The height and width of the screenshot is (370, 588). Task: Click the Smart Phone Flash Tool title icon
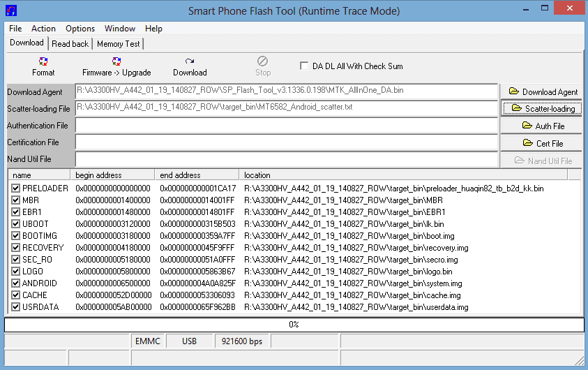[x=11, y=10]
